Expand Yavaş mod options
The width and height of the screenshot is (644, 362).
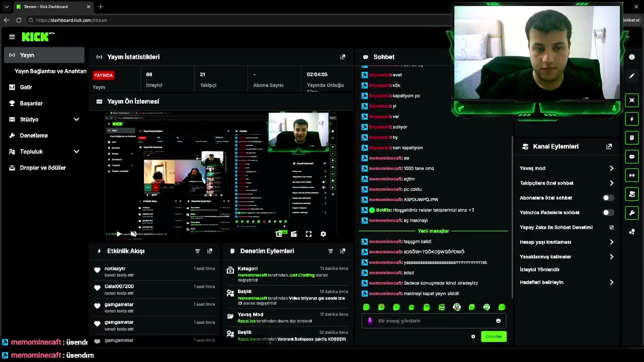click(611, 168)
